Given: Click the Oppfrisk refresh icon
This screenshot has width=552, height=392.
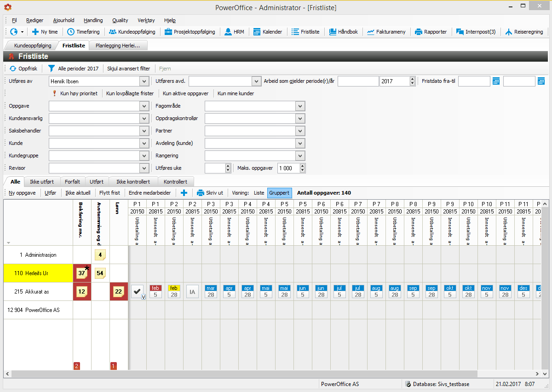Looking at the screenshot, I should (x=13, y=69).
